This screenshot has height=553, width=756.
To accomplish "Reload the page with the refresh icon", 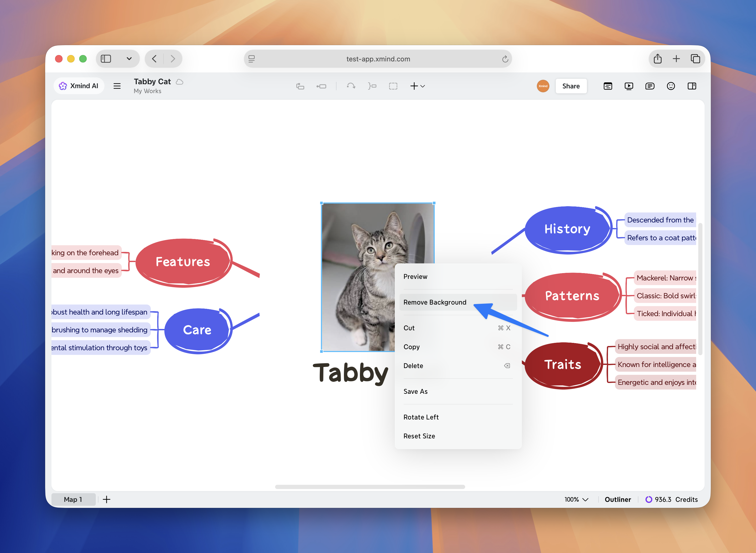I will pos(505,59).
